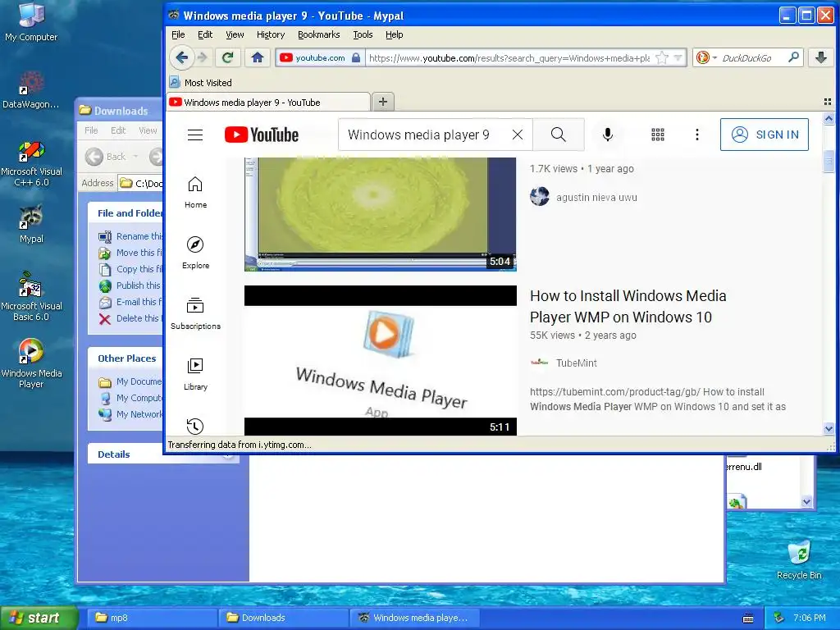Open My Documents under Other Places
Viewport: 840px width, 630px height.
[x=130, y=381]
